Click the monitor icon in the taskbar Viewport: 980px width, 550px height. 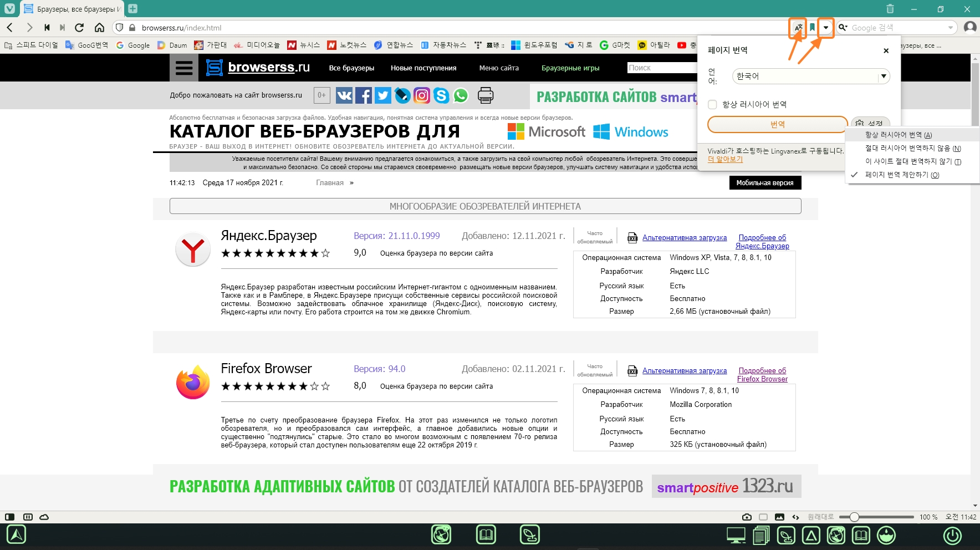(x=736, y=536)
